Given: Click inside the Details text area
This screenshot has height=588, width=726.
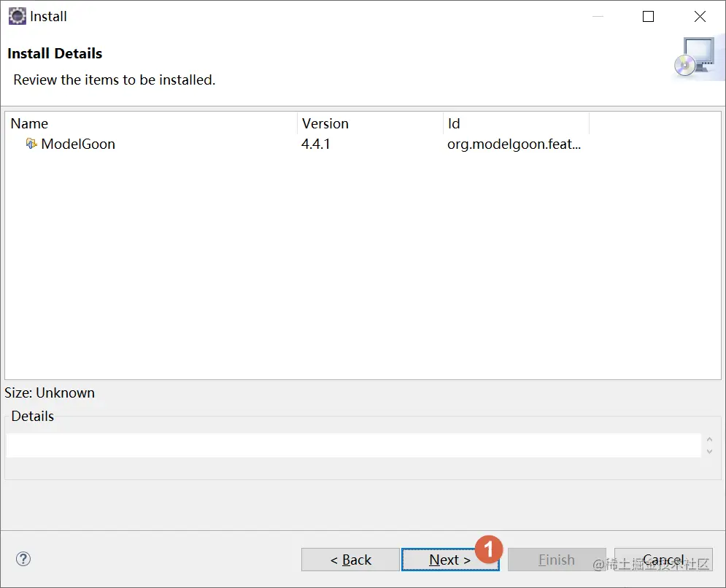Looking at the screenshot, I should [x=353, y=446].
